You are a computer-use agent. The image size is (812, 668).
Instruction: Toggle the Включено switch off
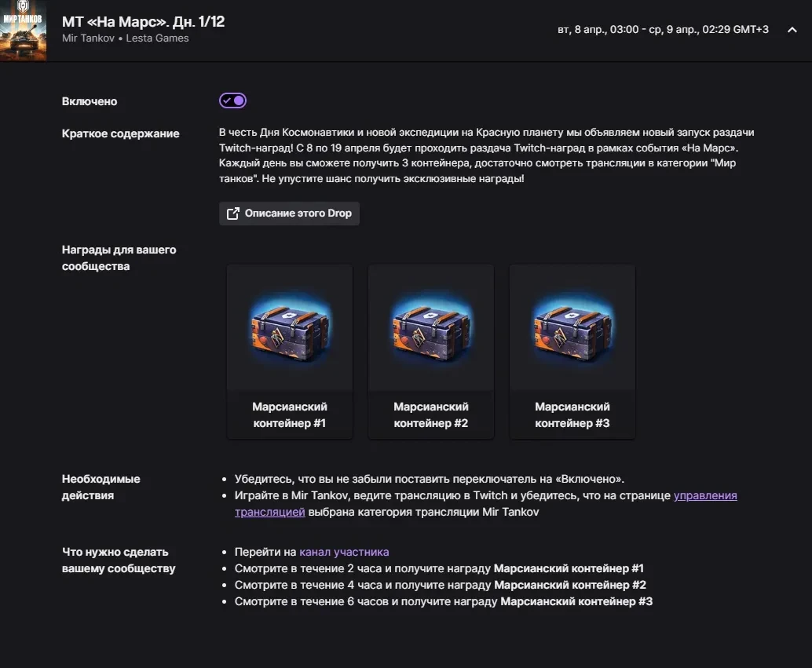click(232, 100)
